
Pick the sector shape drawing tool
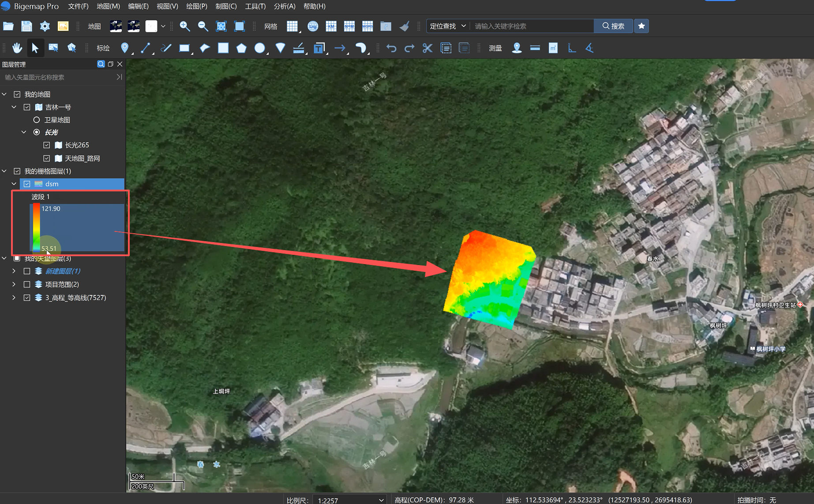pos(280,48)
